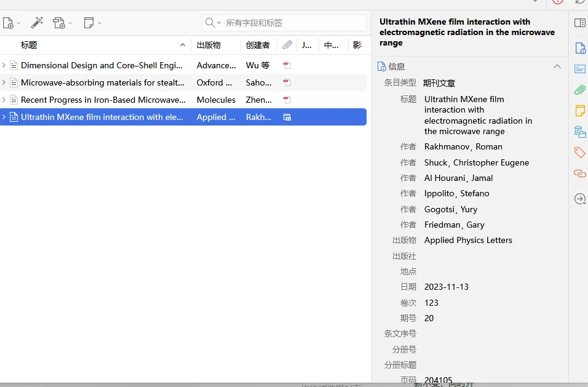Click the Advance... publication cell
The width and height of the screenshot is (588, 387).
(217, 65)
